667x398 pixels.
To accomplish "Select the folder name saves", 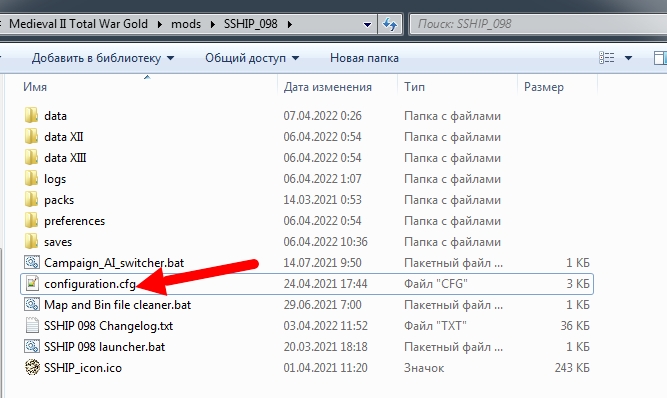I will (58, 242).
